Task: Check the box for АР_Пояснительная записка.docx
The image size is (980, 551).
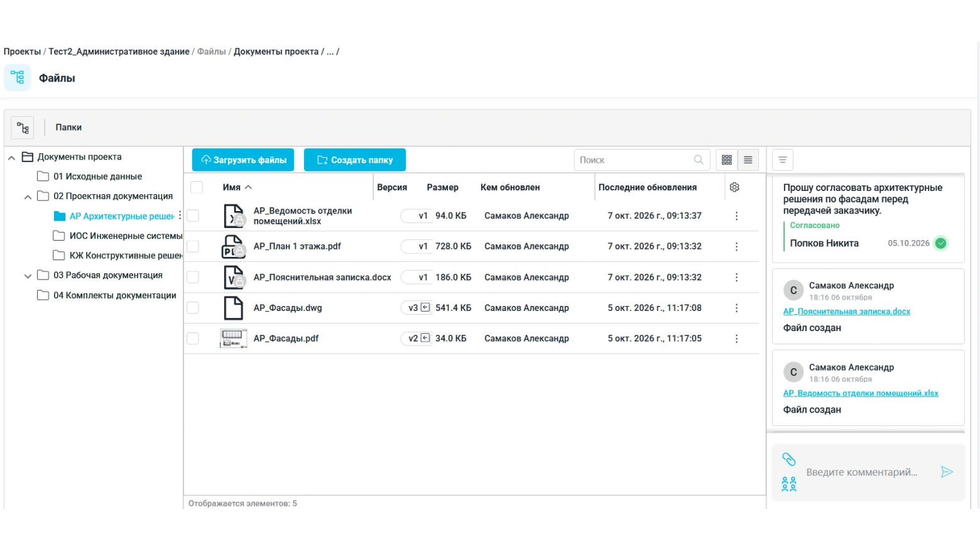Action: 193,277
